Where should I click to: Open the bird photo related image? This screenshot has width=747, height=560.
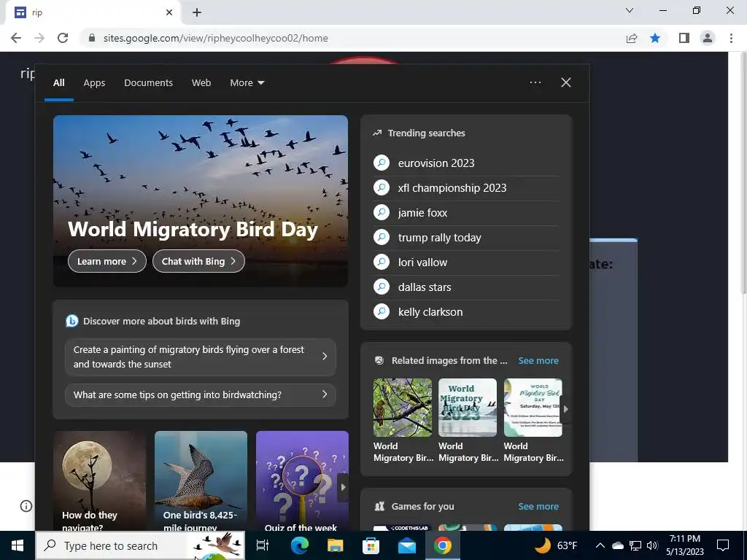click(x=403, y=408)
